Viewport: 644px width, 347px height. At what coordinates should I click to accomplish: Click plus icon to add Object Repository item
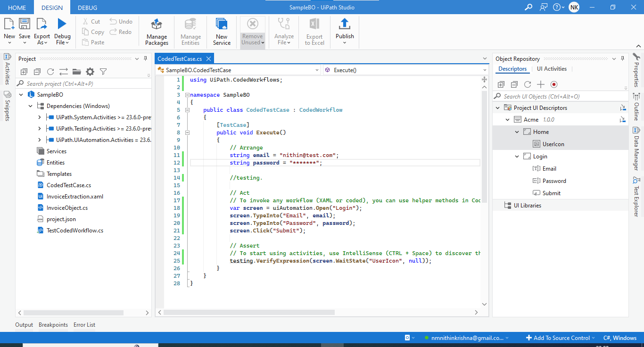(541, 84)
